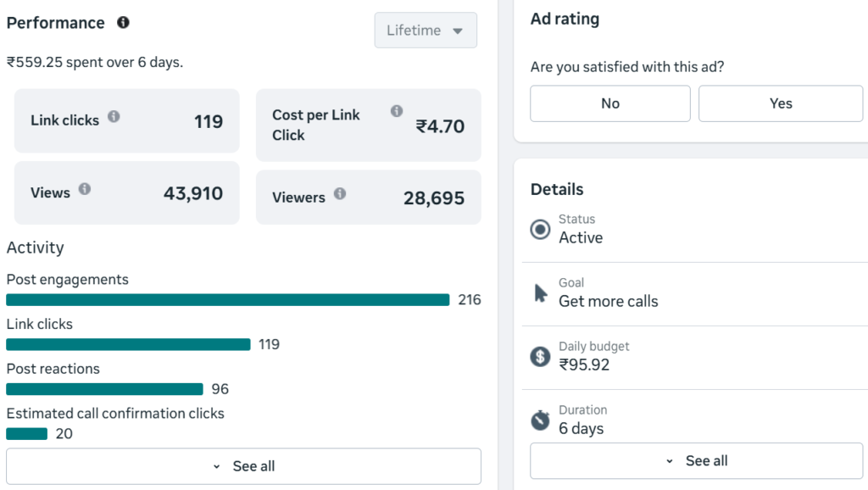Click the Estimated call confirmation clicks bar

26,433
